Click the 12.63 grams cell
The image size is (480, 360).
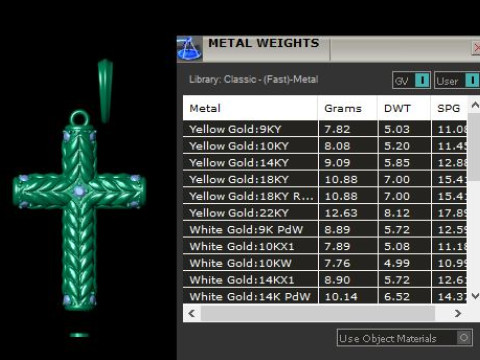[x=348, y=213]
